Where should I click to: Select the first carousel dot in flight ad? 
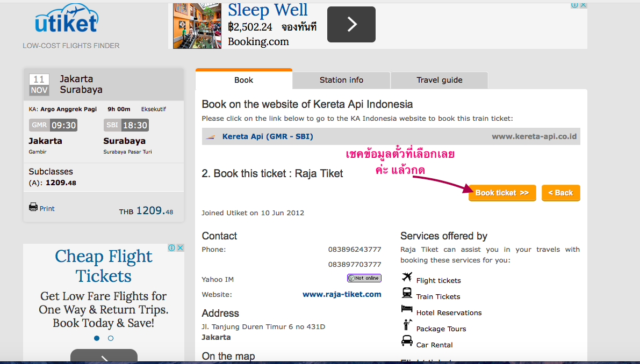(x=97, y=338)
